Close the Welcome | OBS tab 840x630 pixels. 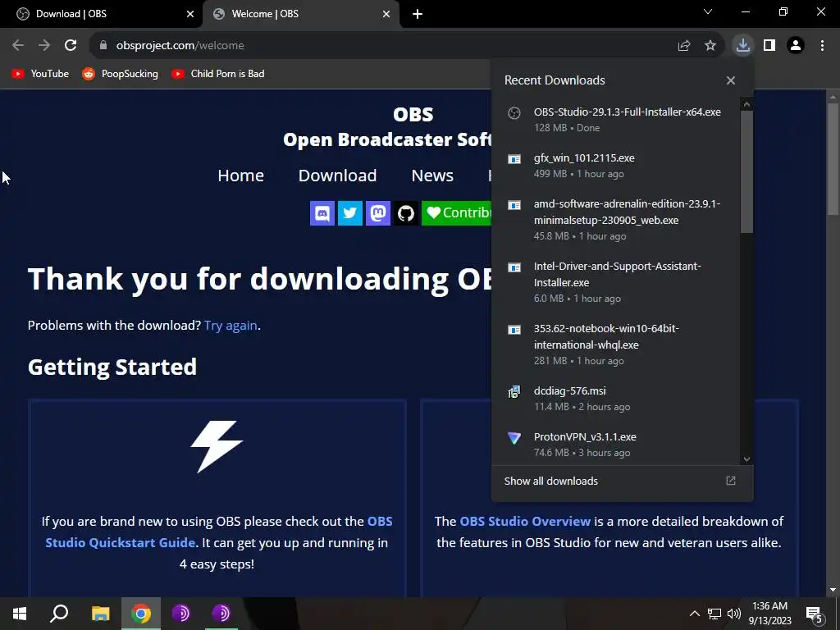coord(386,15)
